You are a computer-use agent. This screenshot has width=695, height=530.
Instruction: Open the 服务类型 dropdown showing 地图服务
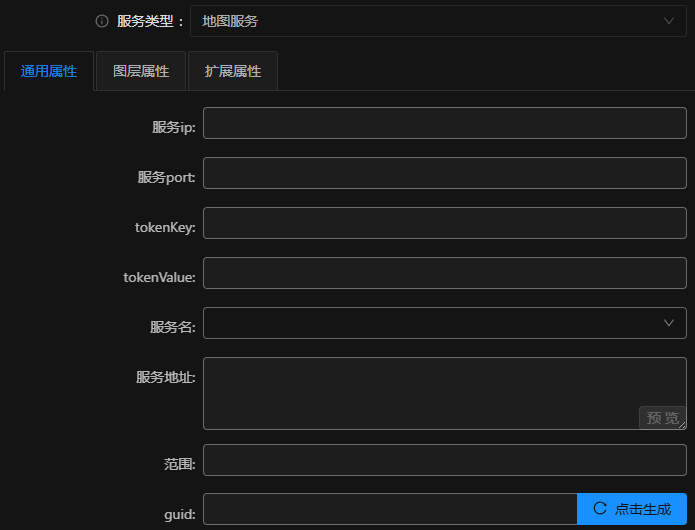tap(438, 21)
